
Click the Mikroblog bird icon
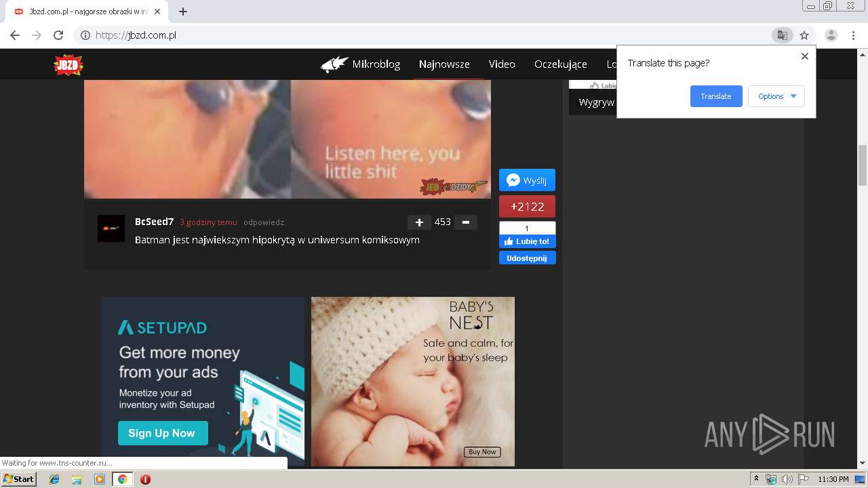(x=334, y=64)
